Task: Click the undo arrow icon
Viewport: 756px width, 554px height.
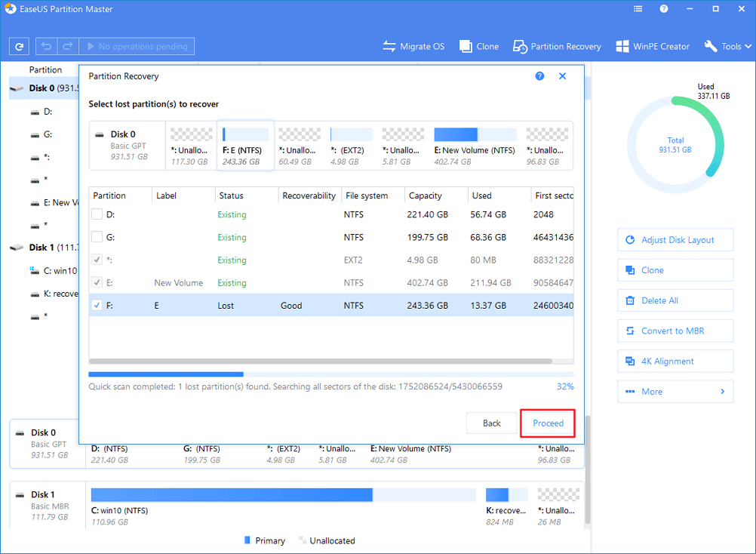Action: coord(46,46)
